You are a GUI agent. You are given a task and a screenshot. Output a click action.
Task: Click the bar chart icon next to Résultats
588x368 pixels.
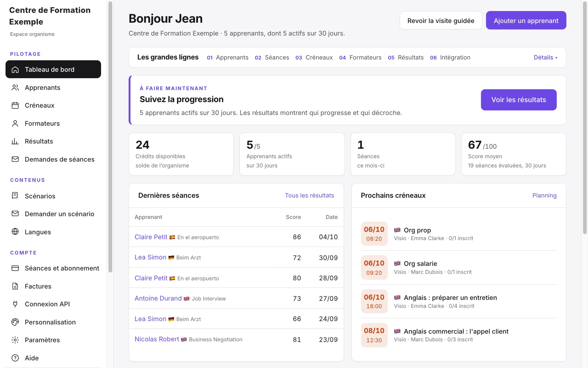coord(15,141)
